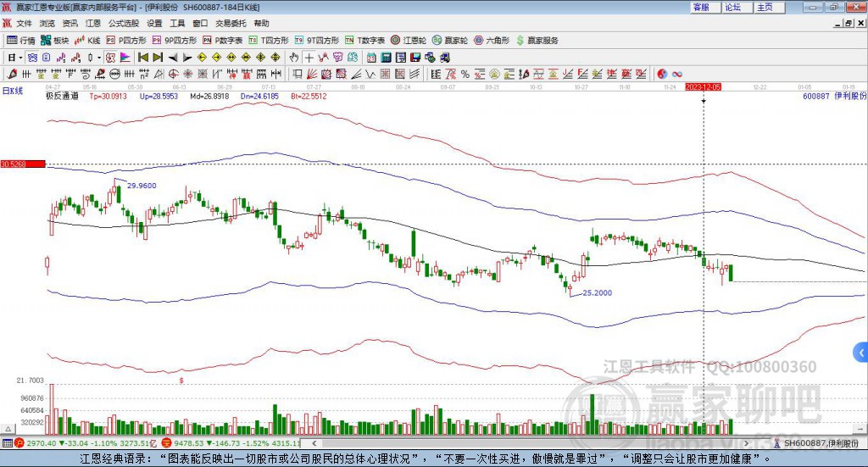
Task: Click the Shenzhen index indicator icon
Action: tap(167, 442)
